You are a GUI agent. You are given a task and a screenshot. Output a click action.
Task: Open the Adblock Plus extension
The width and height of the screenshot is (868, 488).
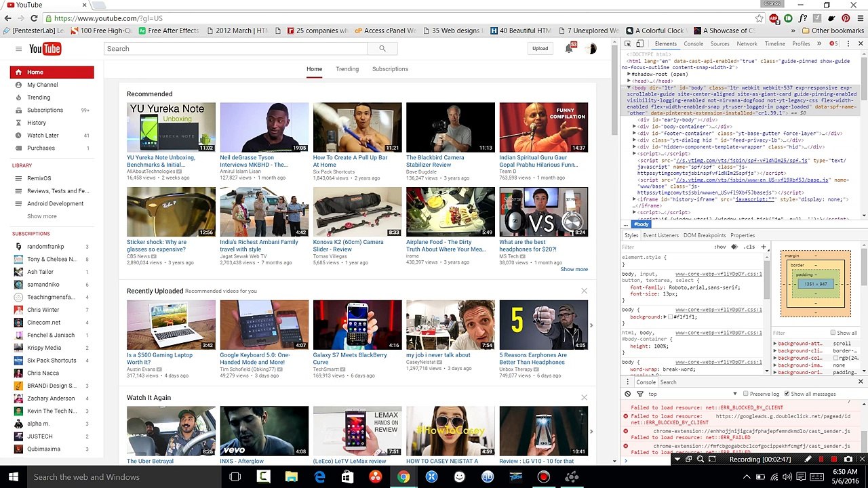[x=774, y=18]
